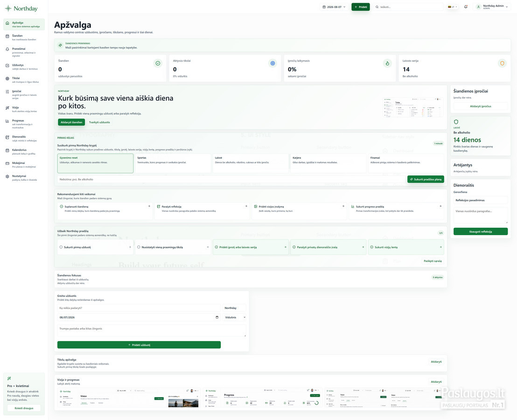Click the green Pridėti button in top bar
Screen dimensions: 517x420
tap(360, 7)
